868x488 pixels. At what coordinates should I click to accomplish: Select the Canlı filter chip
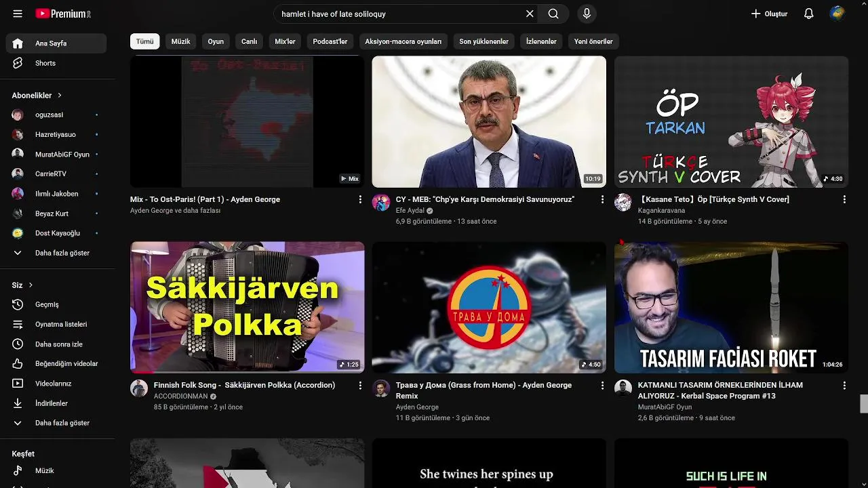(x=250, y=41)
